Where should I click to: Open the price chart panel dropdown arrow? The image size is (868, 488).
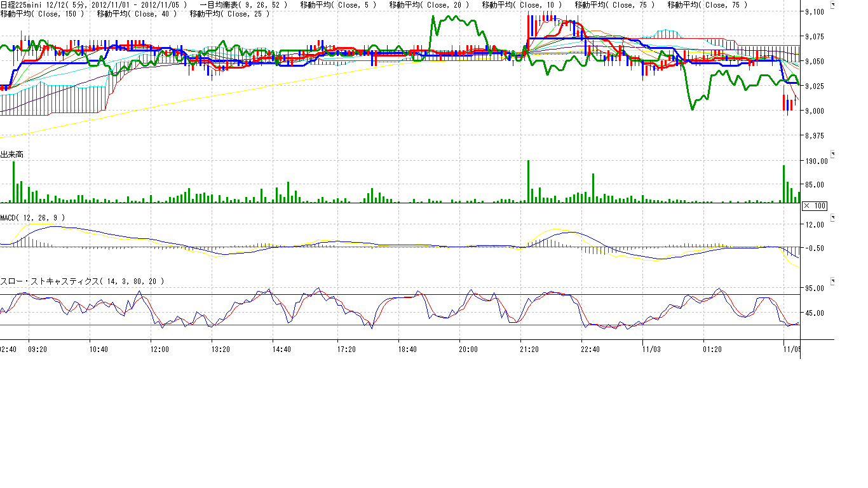[834, 4]
